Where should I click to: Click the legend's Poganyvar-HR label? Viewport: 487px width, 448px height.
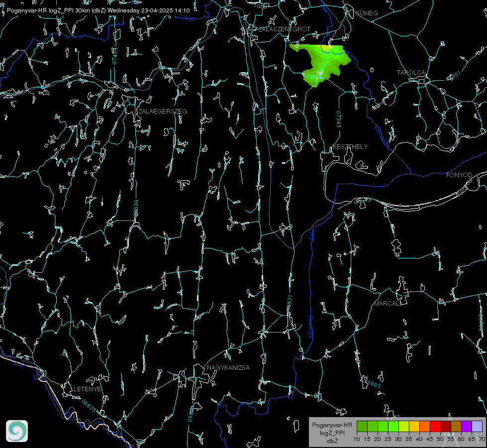[332, 425]
